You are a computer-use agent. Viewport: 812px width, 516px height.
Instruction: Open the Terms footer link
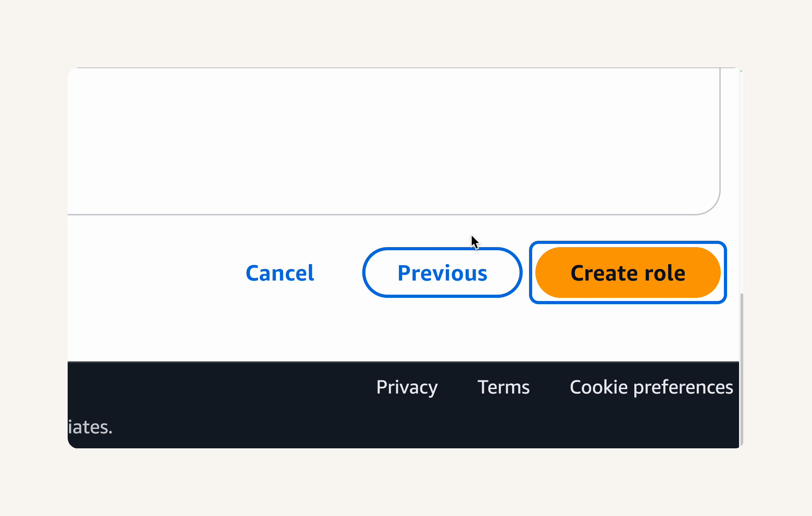(504, 387)
